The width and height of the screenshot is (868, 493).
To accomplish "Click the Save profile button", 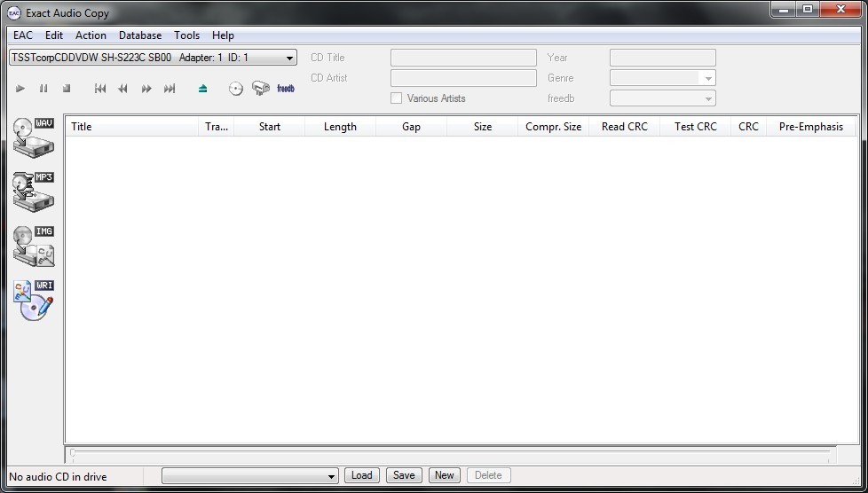I will pyautogui.click(x=404, y=475).
